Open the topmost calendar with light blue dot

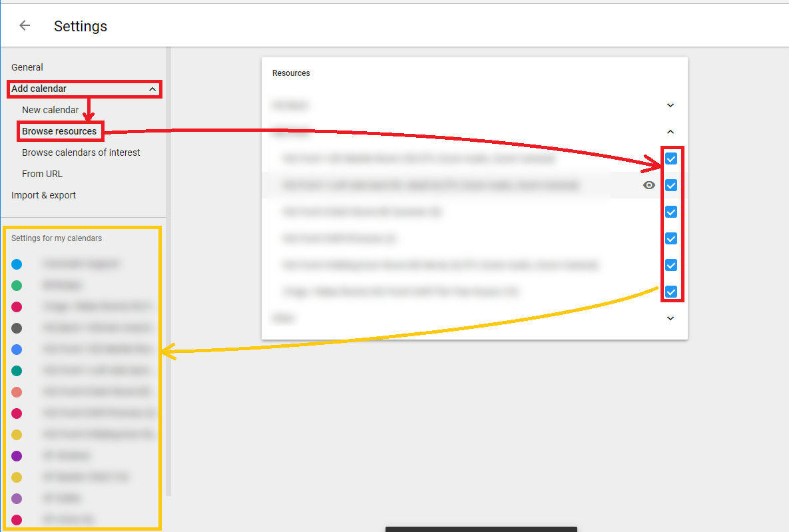pos(81,264)
